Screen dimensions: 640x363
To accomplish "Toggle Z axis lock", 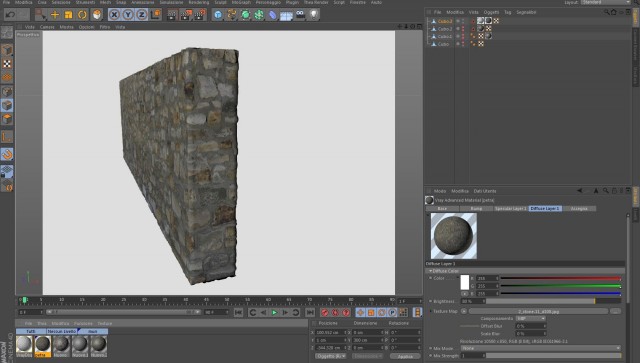I will [x=142, y=15].
